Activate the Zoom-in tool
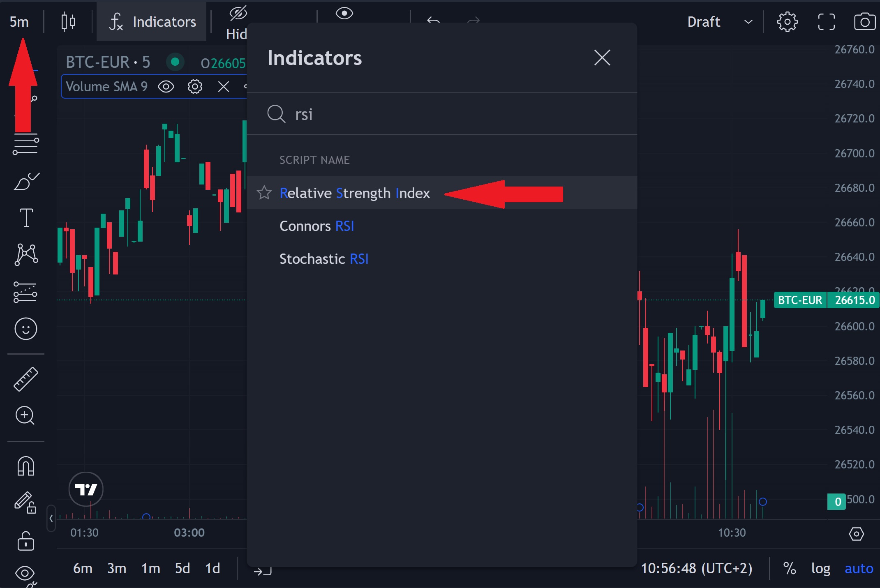 26,416
